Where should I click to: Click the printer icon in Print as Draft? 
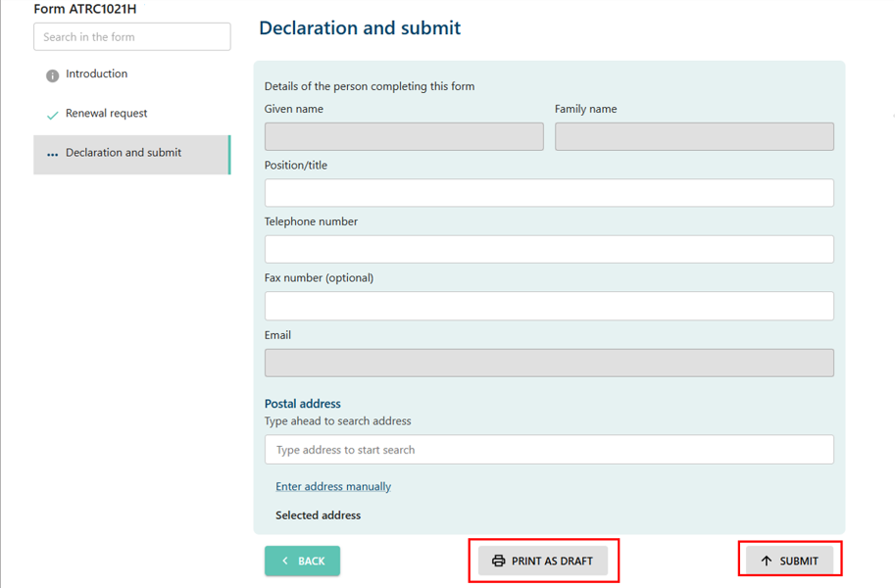498,561
